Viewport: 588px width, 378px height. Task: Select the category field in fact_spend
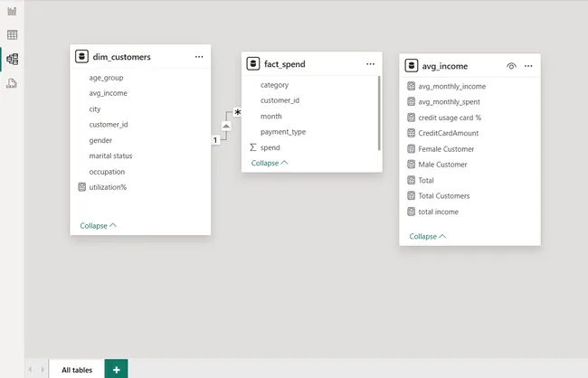click(274, 85)
